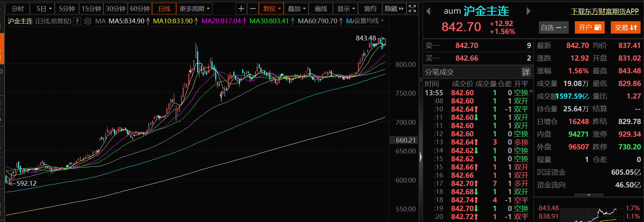Select the 15分钟 chart period

point(91,9)
